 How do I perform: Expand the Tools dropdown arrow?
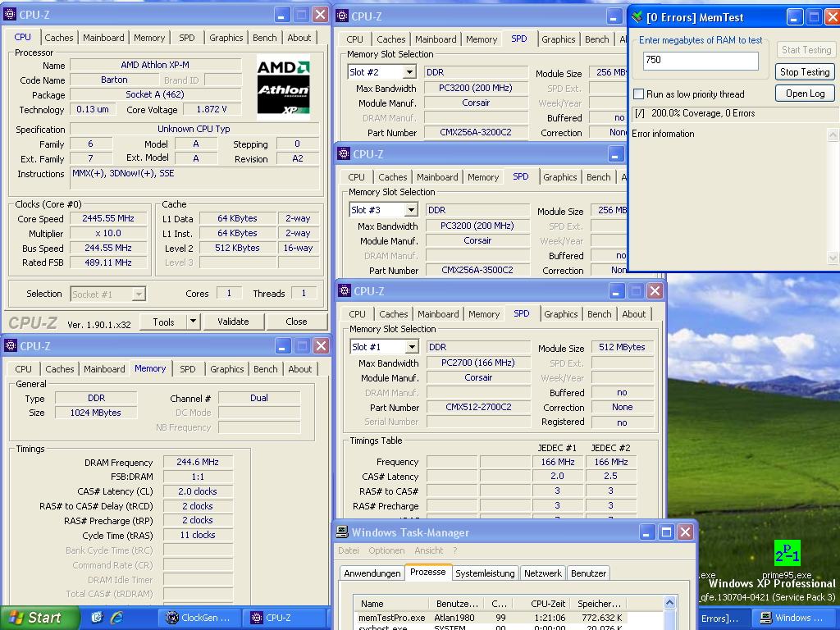click(x=194, y=322)
